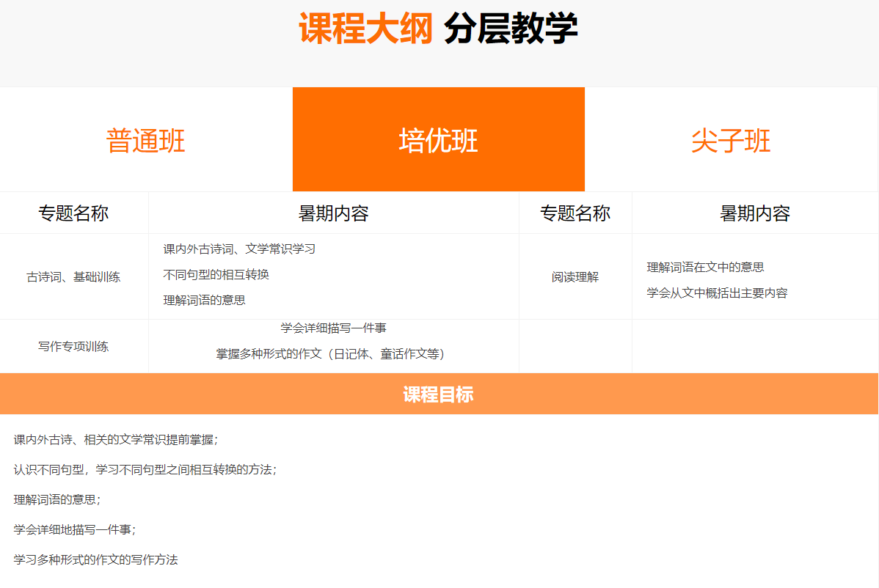Select the highlighted 培优班 tab
Image resolution: width=879 pixels, height=588 pixels.
(x=438, y=140)
